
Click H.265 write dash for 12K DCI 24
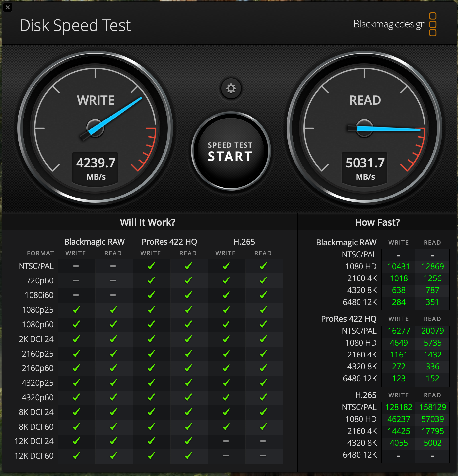click(x=226, y=441)
